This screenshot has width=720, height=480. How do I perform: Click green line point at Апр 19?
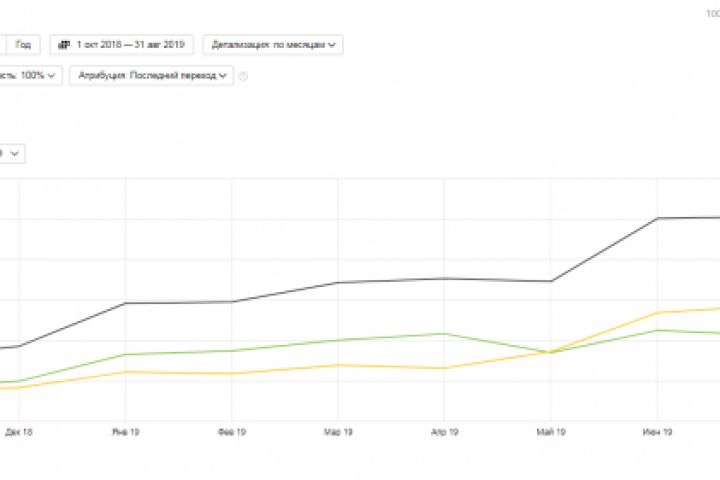coord(444,334)
